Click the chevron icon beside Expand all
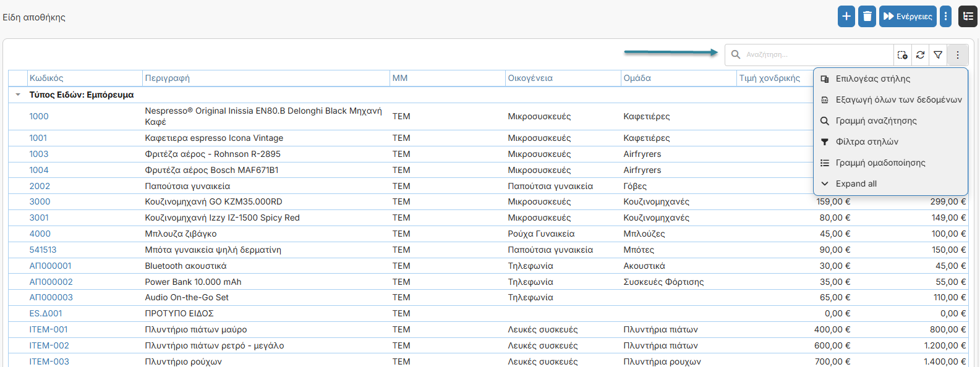The image size is (980, 367). coord(824,183)
